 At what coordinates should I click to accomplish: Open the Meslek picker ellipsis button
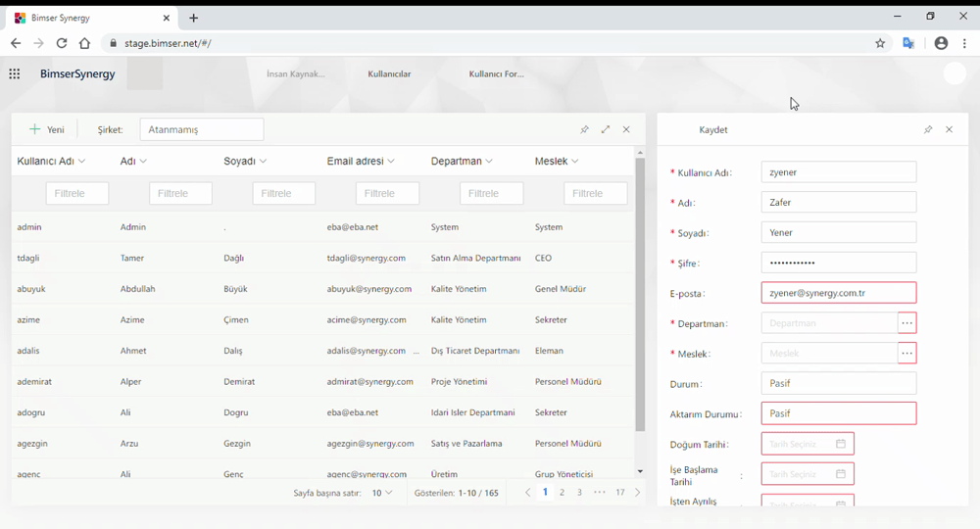906,354
